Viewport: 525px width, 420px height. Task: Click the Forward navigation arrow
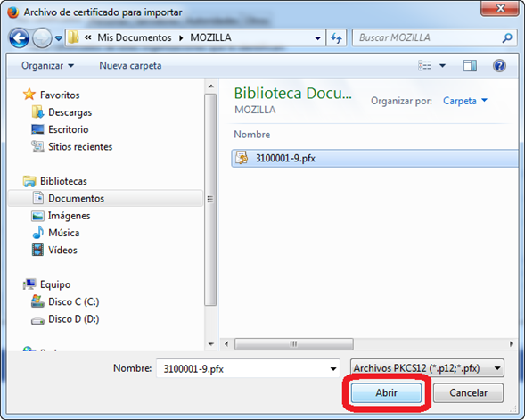coord(42,38)
